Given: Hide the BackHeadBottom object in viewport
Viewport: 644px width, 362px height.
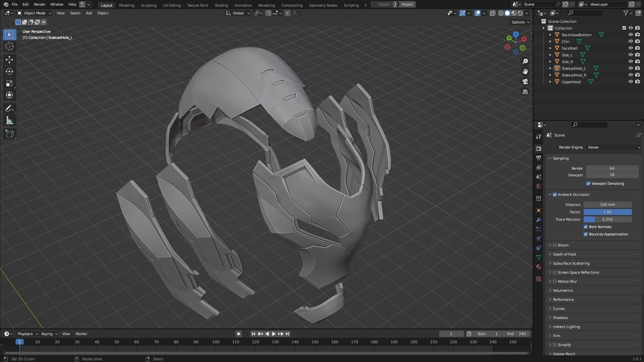Looking at the screenshot, I should [x=631, y=35].
